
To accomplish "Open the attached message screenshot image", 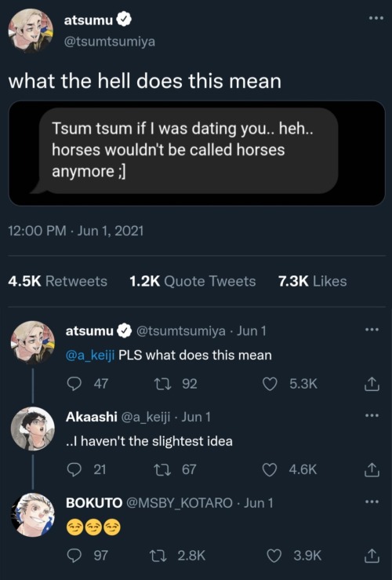I will pos(197,153).
